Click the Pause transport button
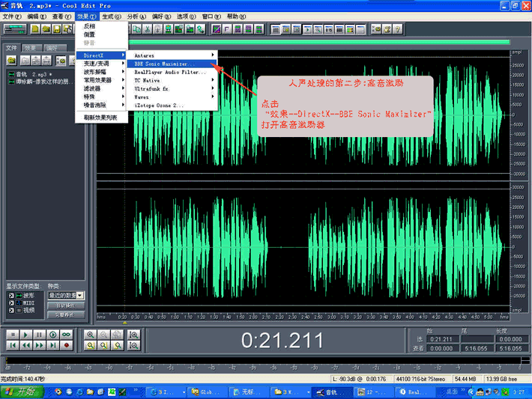Image resolution: width=532 pixels, height=399 pixels. point(39,335)
